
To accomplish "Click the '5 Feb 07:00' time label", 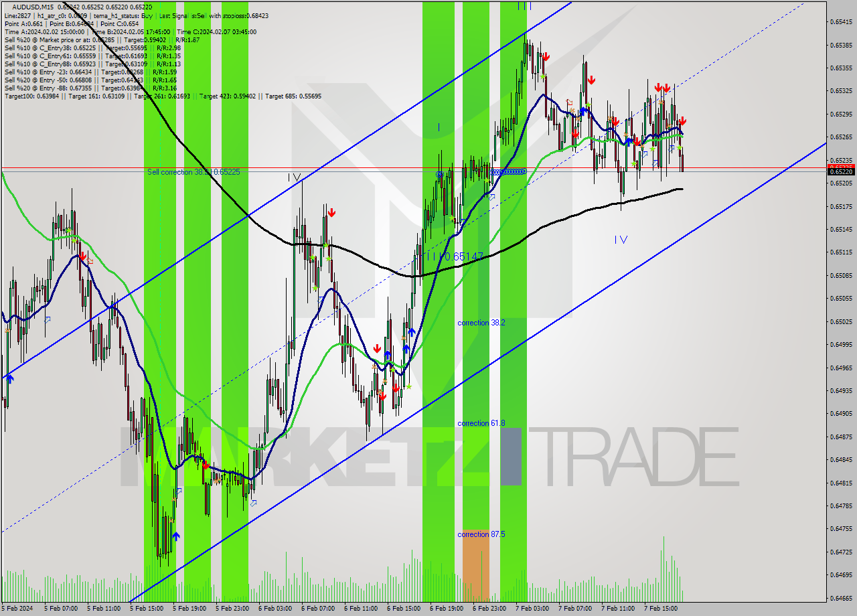I will pos(61,609).
